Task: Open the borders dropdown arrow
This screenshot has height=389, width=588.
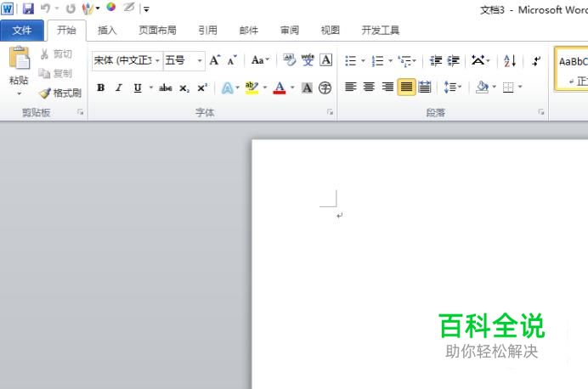Action: pos(520,87)
